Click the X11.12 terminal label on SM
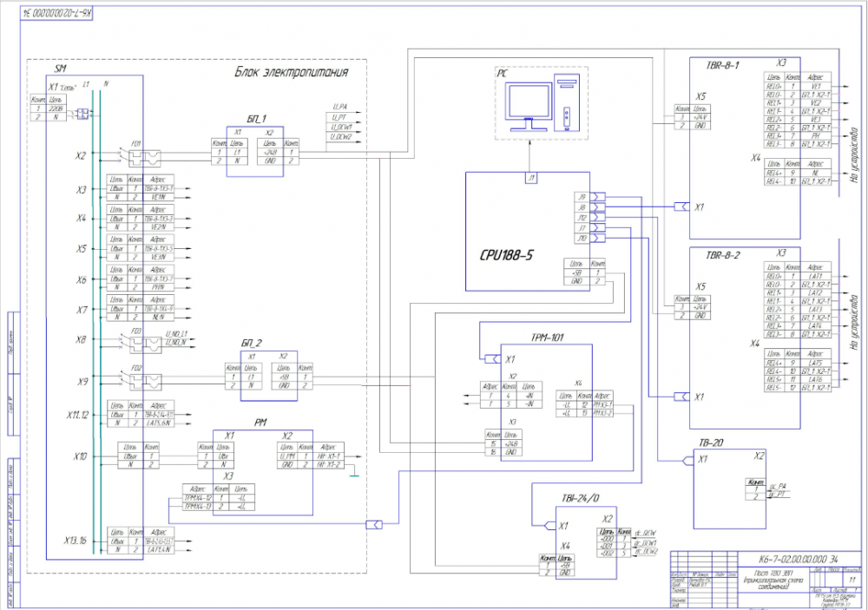Image resolution: width=868 pixels, height=610 pixels. point(77,415)
